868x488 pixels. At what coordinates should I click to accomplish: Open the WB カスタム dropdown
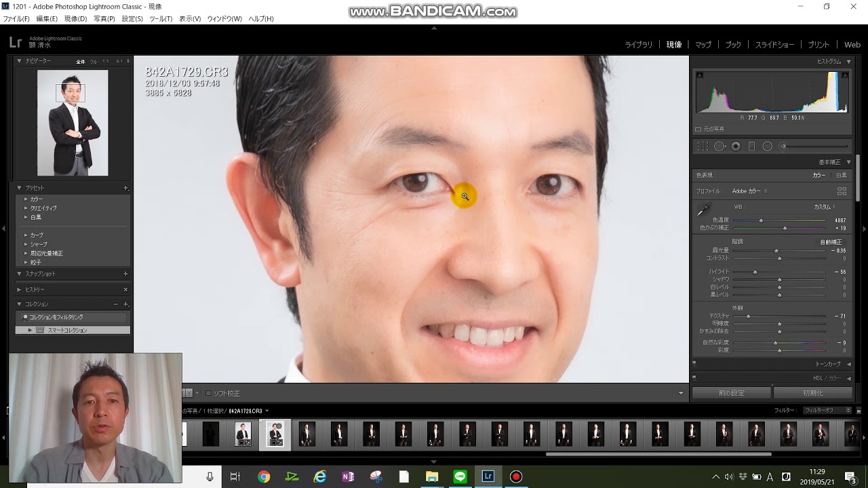(x=825, y=207)
